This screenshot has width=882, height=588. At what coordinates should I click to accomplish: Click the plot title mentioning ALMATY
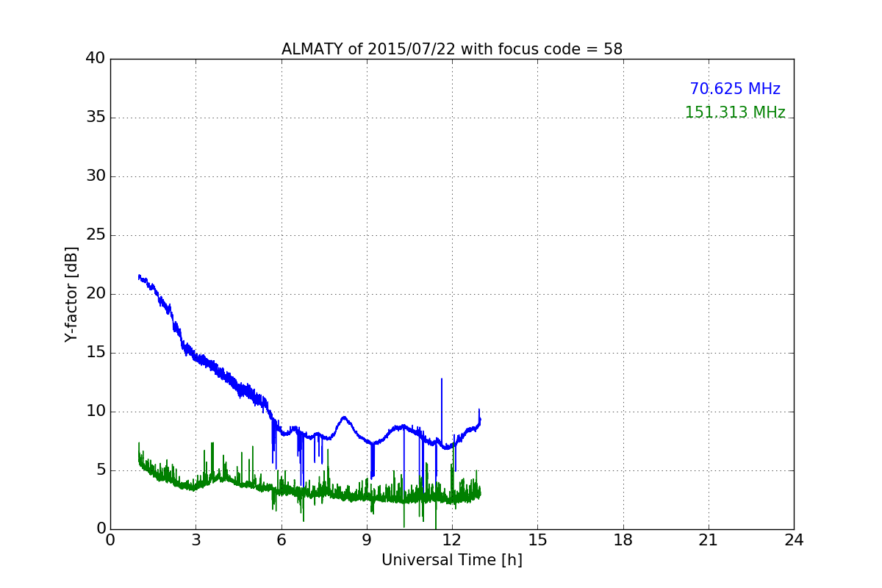(452, 49)
